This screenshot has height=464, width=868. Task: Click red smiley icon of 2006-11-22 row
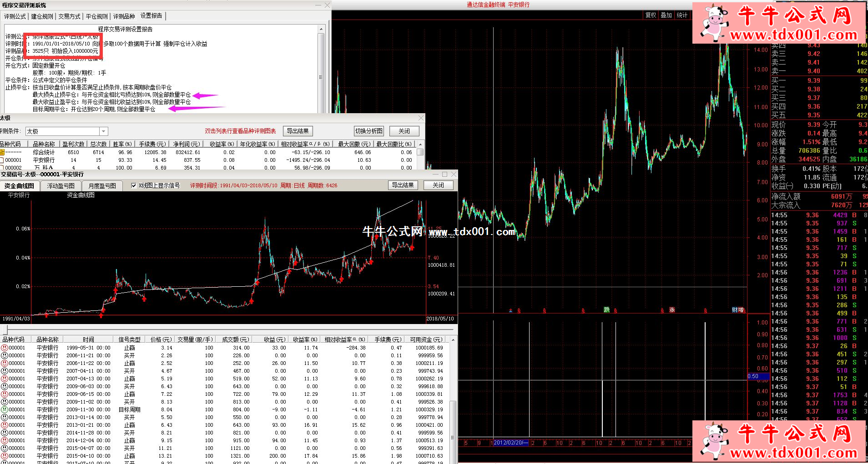5,363
